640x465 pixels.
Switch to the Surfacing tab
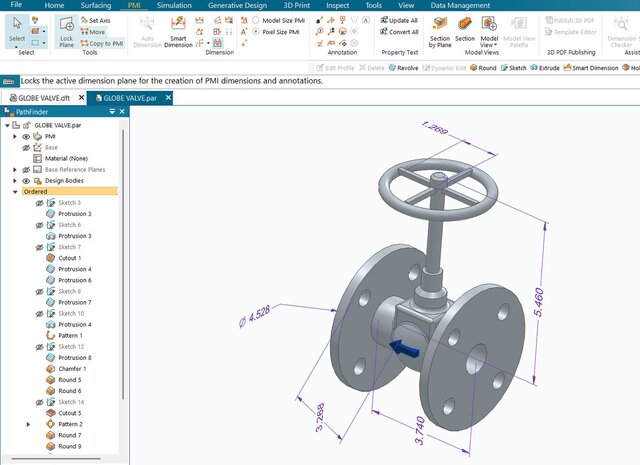96,5
